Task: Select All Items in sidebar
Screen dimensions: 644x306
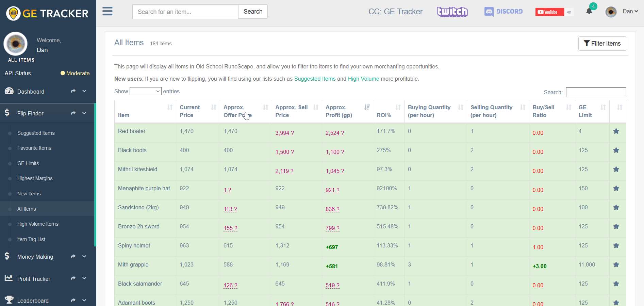Action: click(x=27, y=209)
